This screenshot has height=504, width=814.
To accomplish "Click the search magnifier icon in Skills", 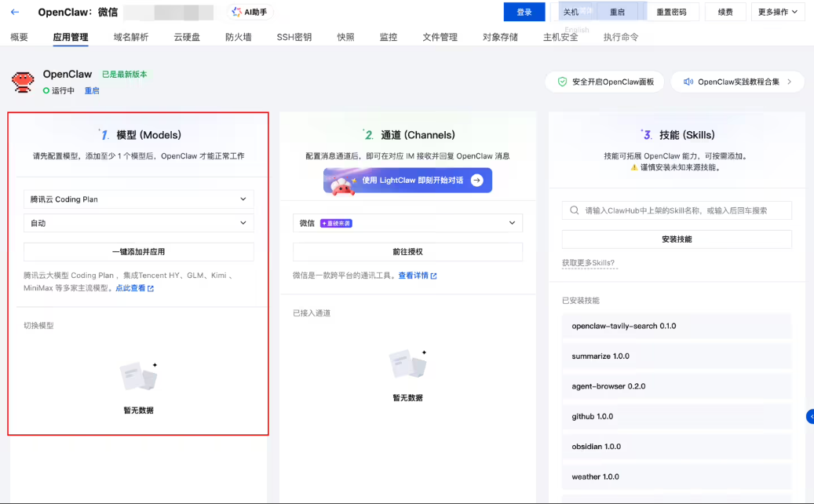I will pyautogui.click(x=575, y=210).
